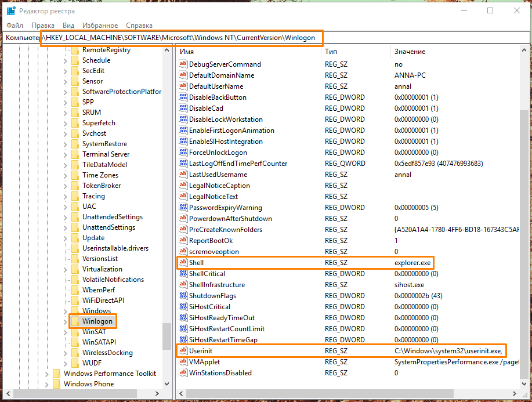Click the values pane scroll right arrow

point(515,393)
